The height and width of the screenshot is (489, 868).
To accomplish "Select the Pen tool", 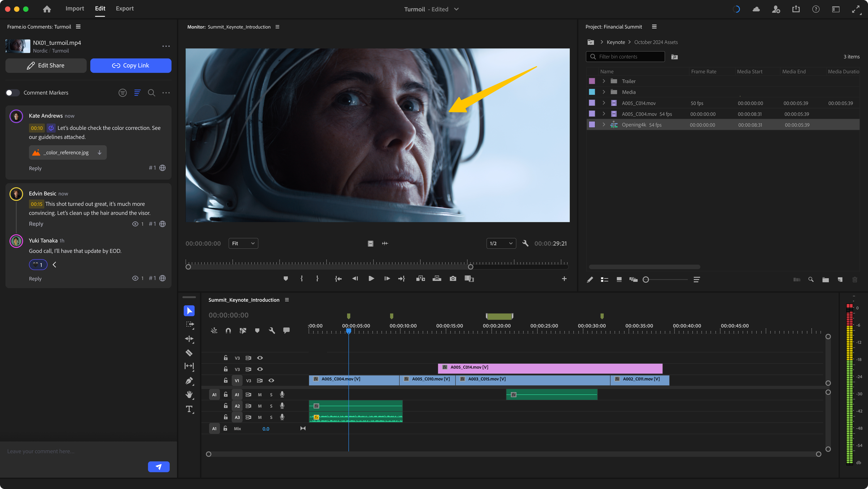I will click(x=189, y=381).
